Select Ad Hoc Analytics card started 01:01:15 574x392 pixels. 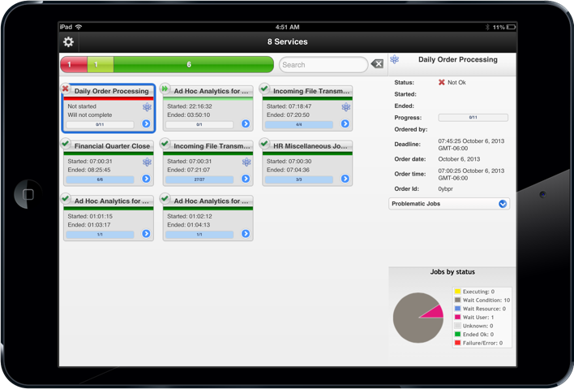tap(108, 218)
